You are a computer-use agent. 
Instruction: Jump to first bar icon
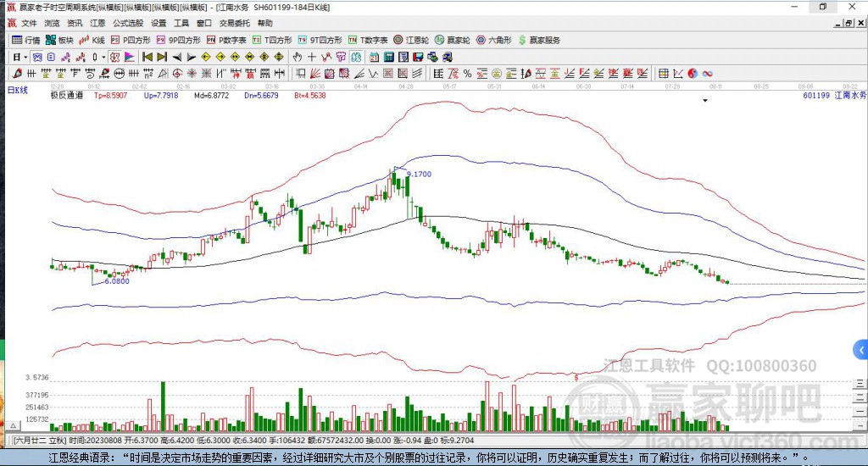click(147, 57)
